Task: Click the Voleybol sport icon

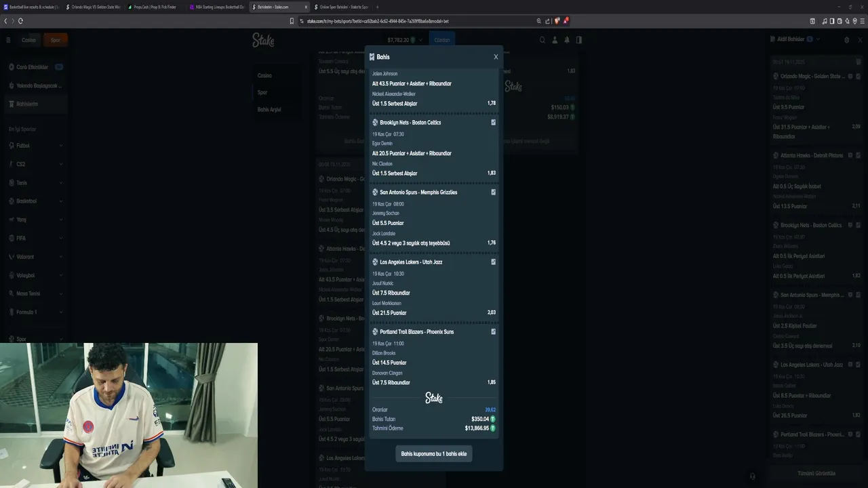Action: click(x=12, y=275)
